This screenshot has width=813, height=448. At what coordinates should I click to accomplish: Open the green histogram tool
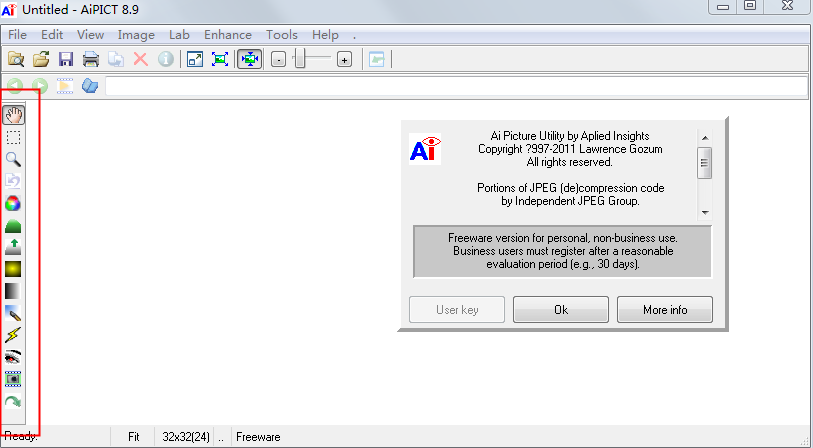[x=13, y=226]
